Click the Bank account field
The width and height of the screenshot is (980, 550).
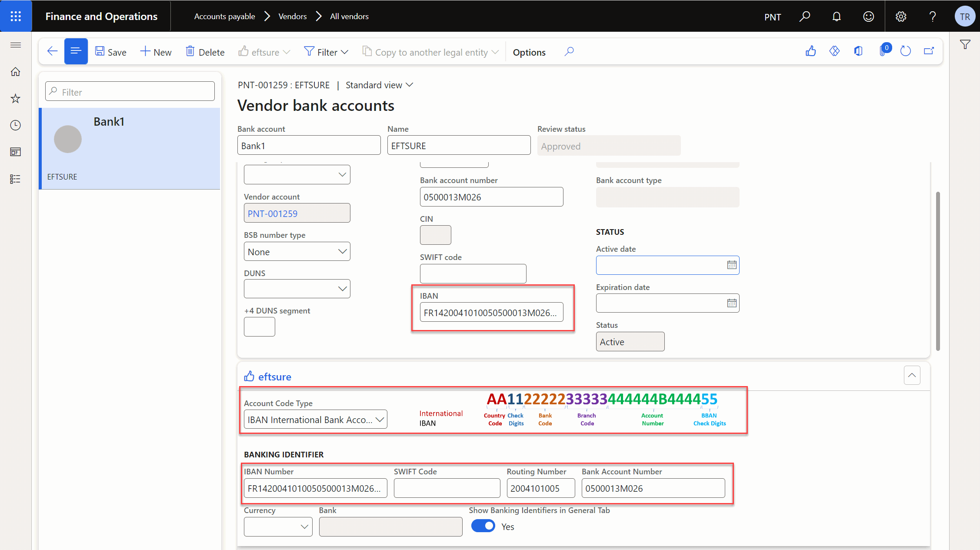(309, 145)
